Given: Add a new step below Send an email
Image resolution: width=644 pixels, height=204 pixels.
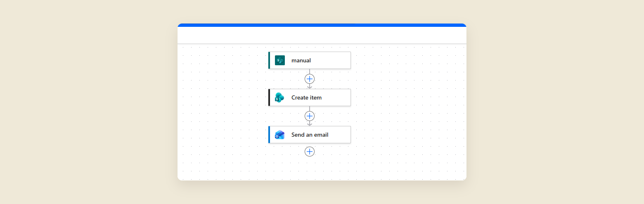Looking at the screenshot, I should point(310,152).
